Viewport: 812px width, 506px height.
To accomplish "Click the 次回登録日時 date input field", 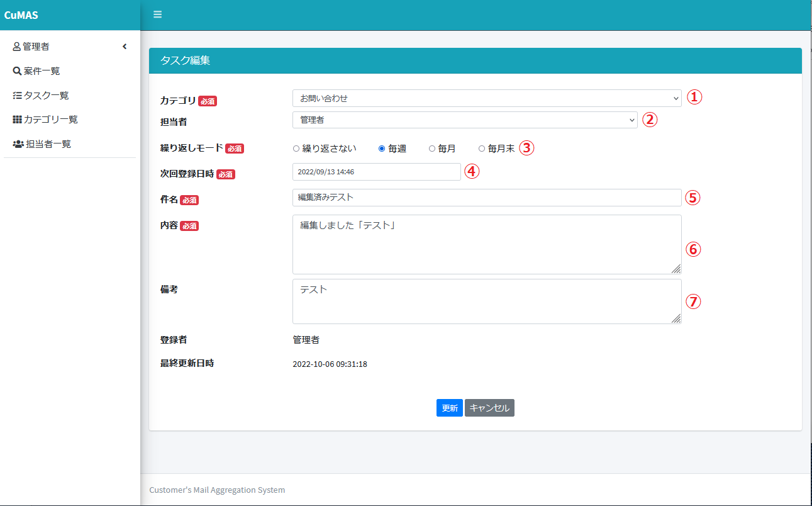I will click(376, 172).
